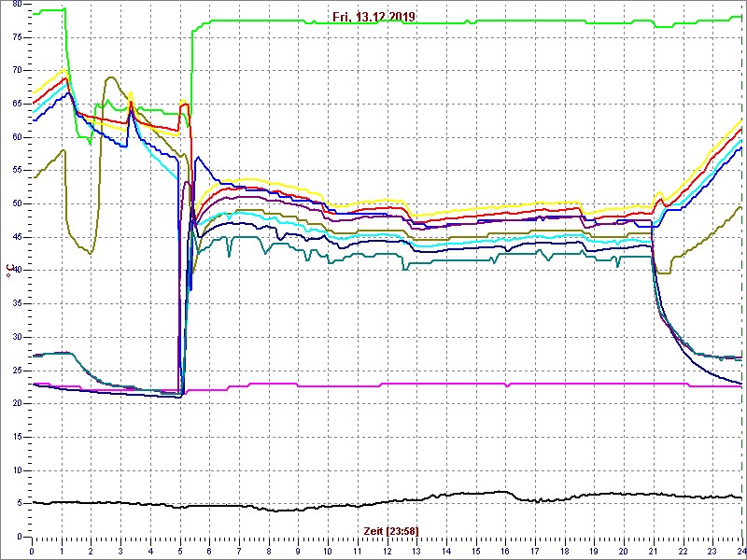Select the 75 label on the temperature axis
747x560 pixels.
click(16, 37)
